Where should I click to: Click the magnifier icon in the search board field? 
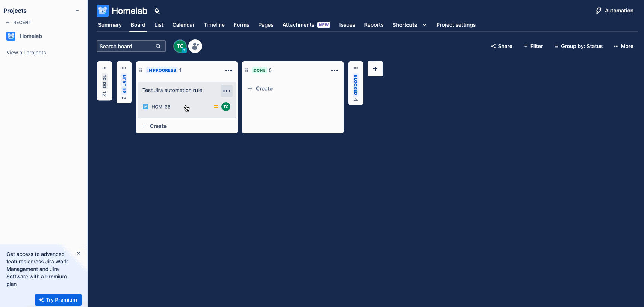[x=158, y=46]
